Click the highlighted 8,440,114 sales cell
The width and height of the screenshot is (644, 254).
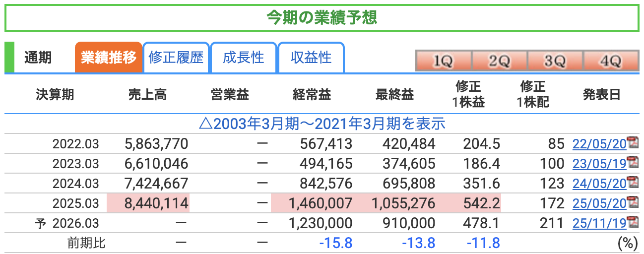click(x=148, y=203)
